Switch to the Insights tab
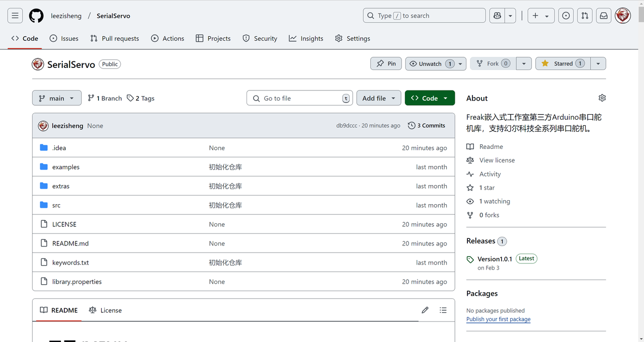644x342 pixels. 306,38
